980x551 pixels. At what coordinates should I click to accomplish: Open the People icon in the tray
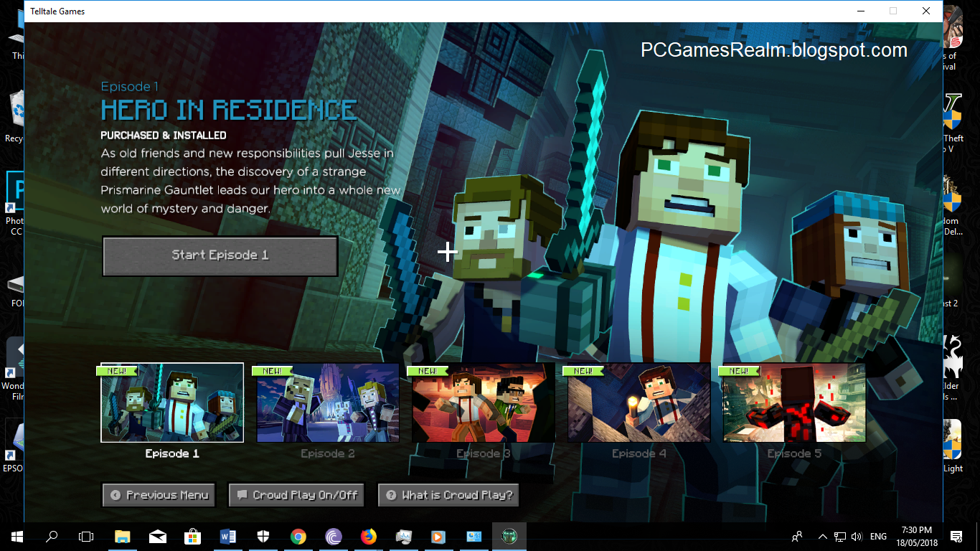coord(797,536)
